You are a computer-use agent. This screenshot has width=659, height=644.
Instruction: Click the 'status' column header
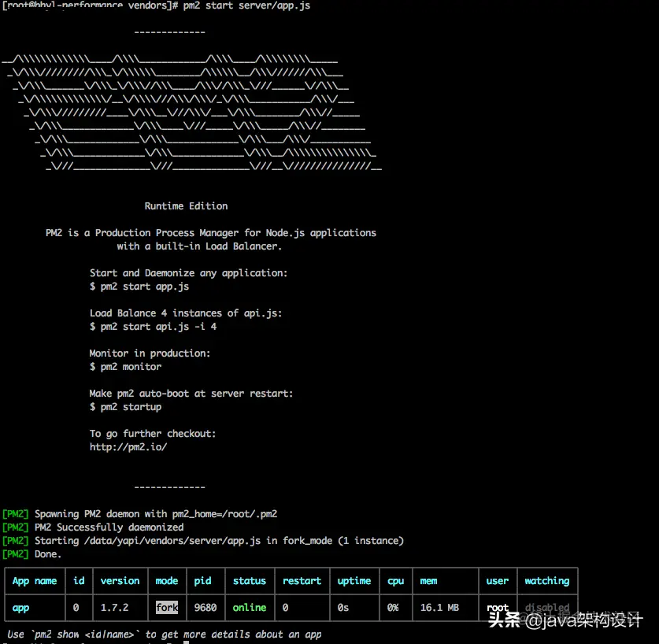point(250,581)
